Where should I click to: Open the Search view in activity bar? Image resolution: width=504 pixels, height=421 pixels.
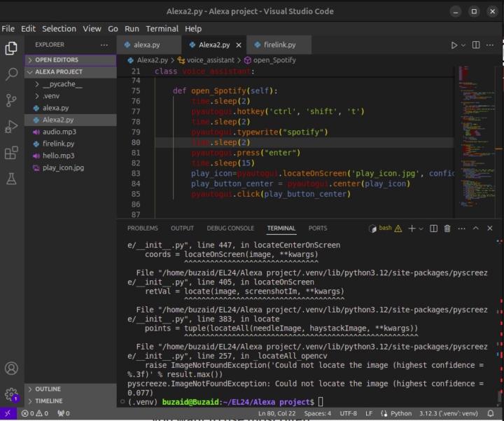pos(11,74)
